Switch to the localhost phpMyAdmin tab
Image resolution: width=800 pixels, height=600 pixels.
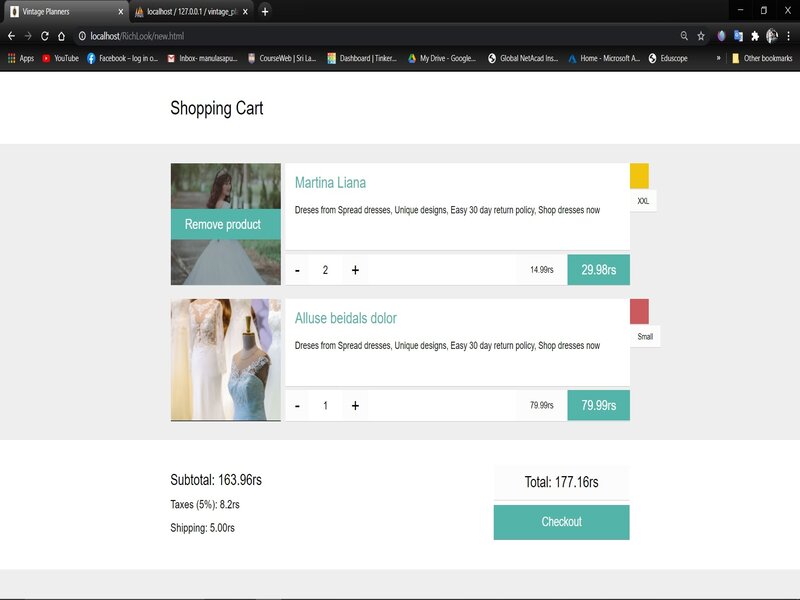[x=190, y=11]
